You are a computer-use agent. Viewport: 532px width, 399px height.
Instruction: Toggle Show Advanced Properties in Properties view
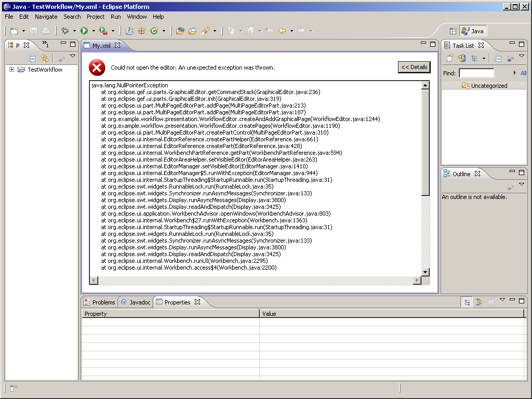[479, 302]
